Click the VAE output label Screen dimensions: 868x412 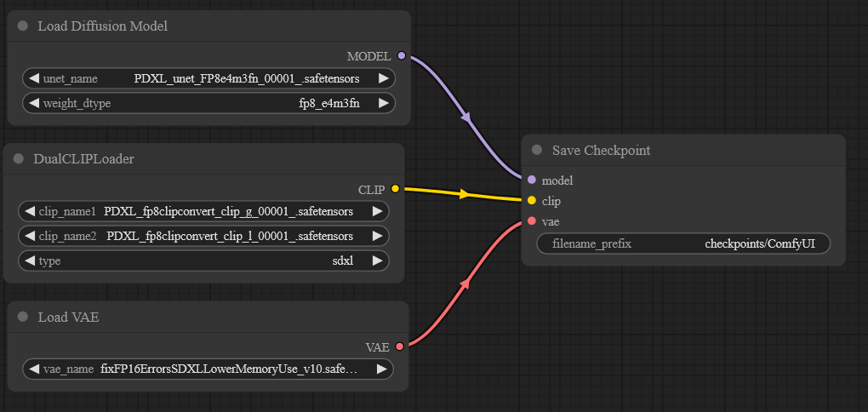tap(378, 347)
